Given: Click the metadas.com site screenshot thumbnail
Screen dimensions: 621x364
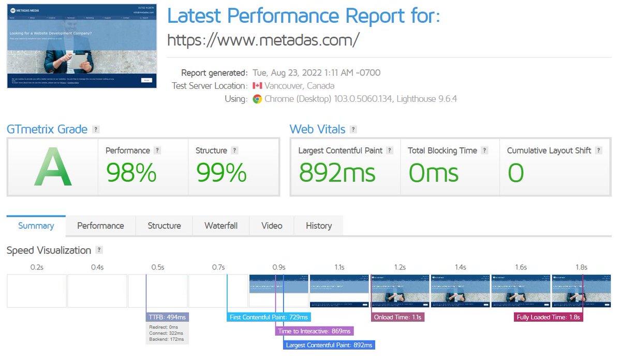Looking at the screenshot, I should [82, 46].
